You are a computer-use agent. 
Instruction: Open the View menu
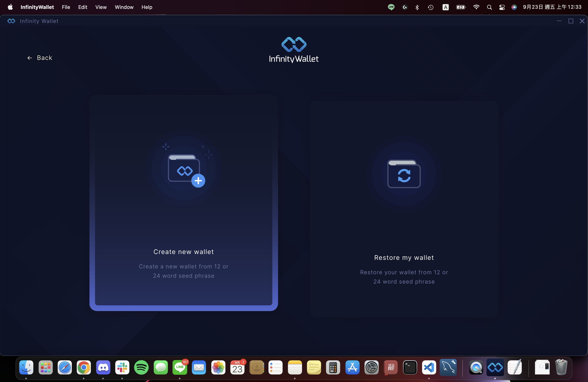coord(101,7)
